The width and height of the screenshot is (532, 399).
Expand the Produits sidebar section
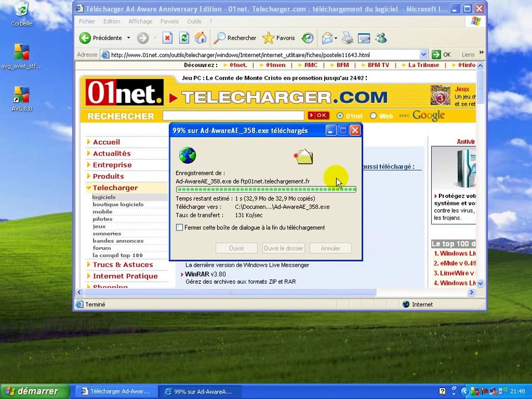[89, 176]
